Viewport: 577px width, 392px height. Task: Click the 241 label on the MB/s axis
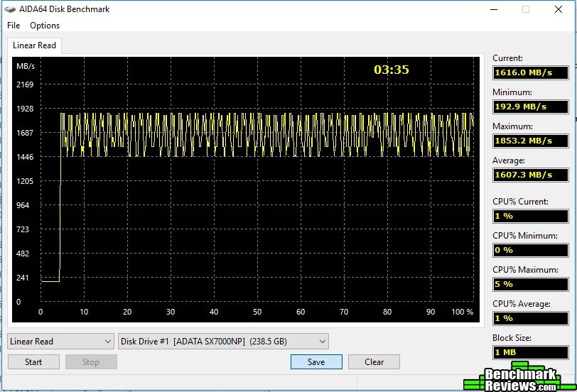click(x=23, y=278)
